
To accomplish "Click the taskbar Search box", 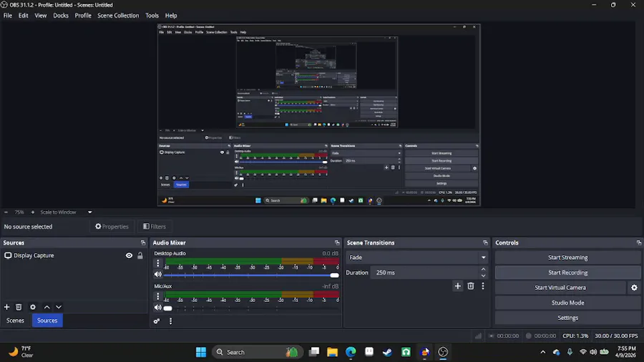I will click(x=258, y=352).
